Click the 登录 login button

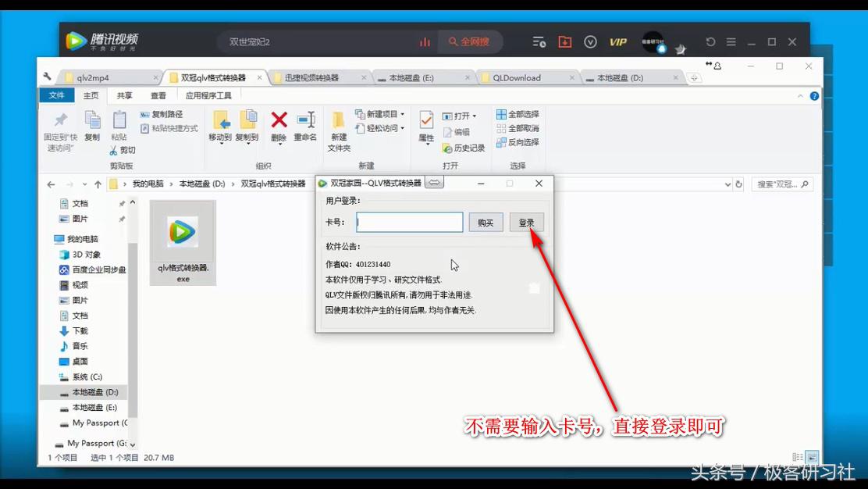click(526, 223)
